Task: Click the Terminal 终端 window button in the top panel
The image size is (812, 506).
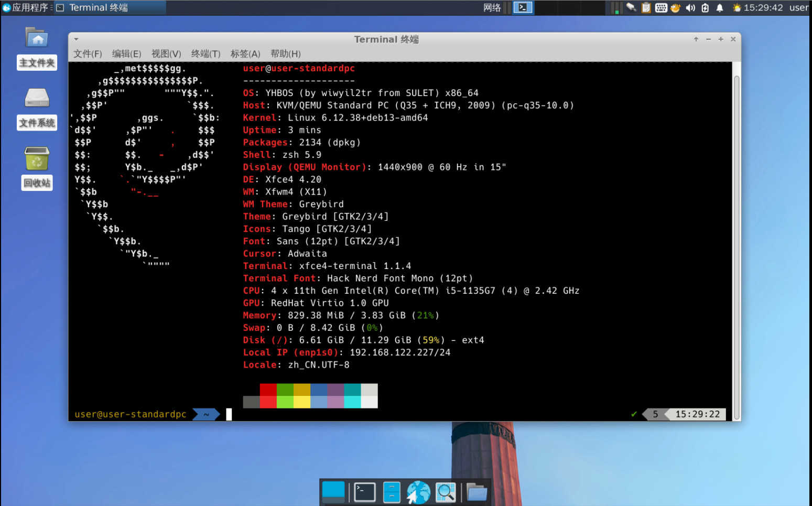Action: pyautogui.click(x=110, y=7)
